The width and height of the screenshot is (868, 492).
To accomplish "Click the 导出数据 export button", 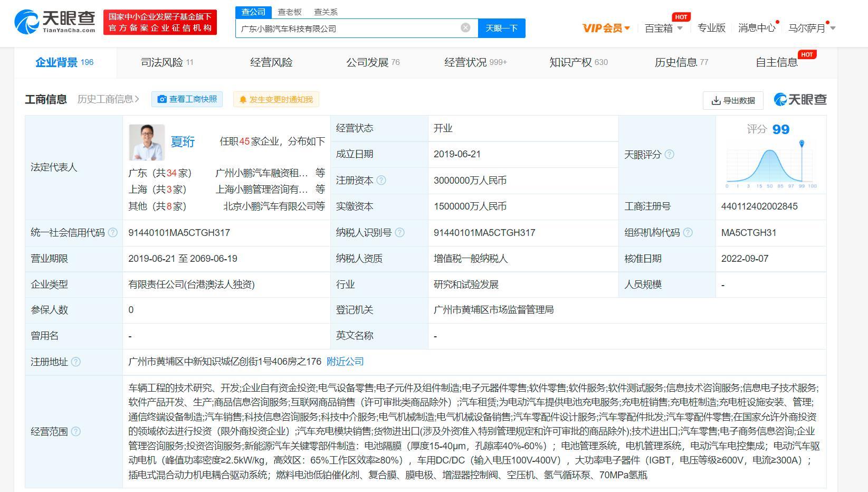I will pos(733,100).
